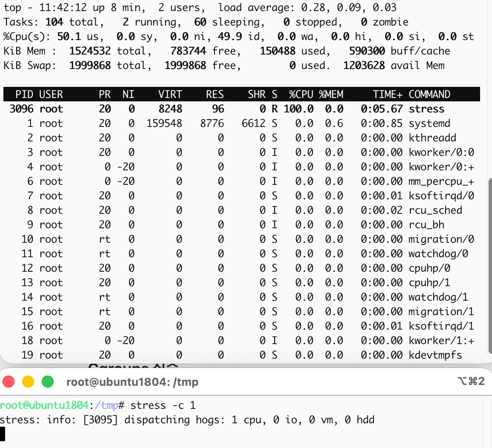
Task: Click the SHR column header
Action: tap(257, 94)
